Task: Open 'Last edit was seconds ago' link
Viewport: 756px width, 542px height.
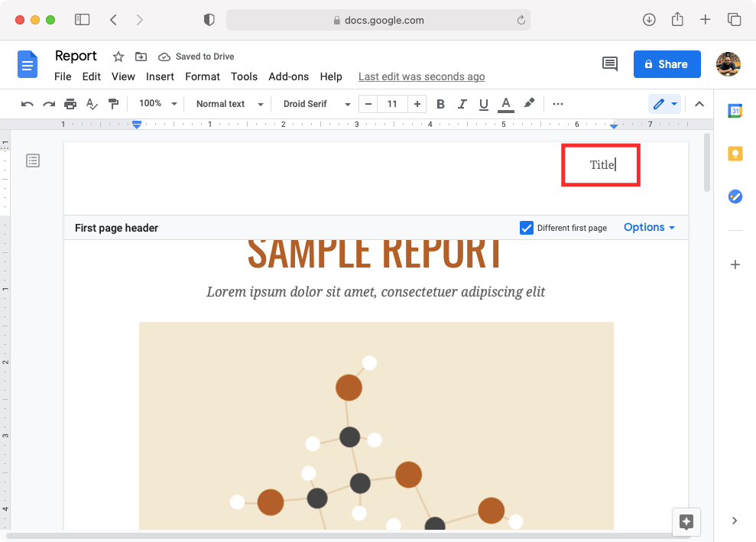Action: point(421,76)
